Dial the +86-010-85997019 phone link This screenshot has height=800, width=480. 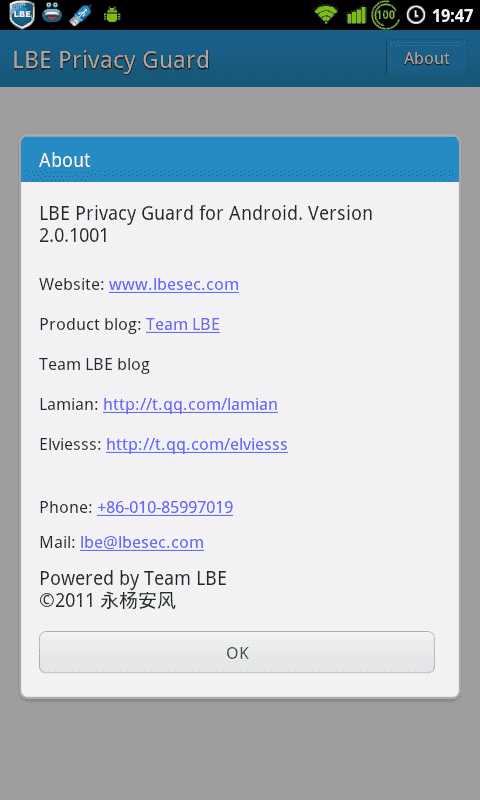click(165, 507)
